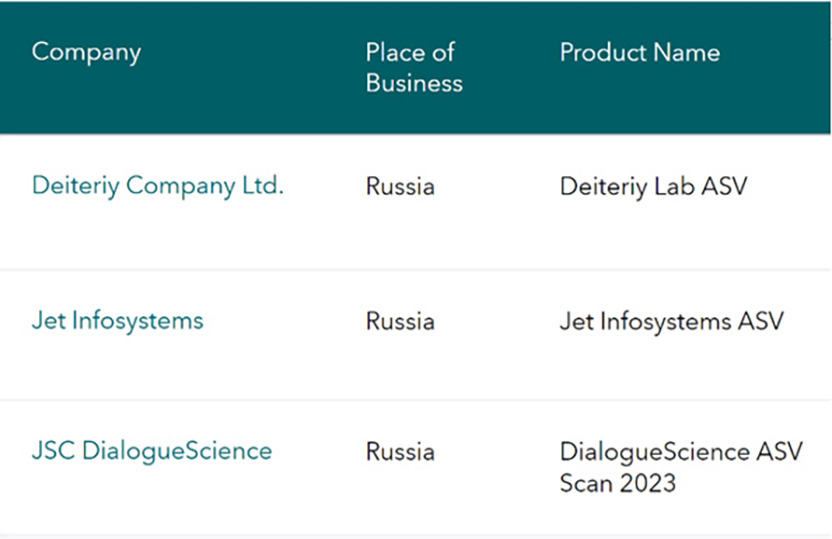Click Russia in the JSC DialogueScience row

click(401, 452)
